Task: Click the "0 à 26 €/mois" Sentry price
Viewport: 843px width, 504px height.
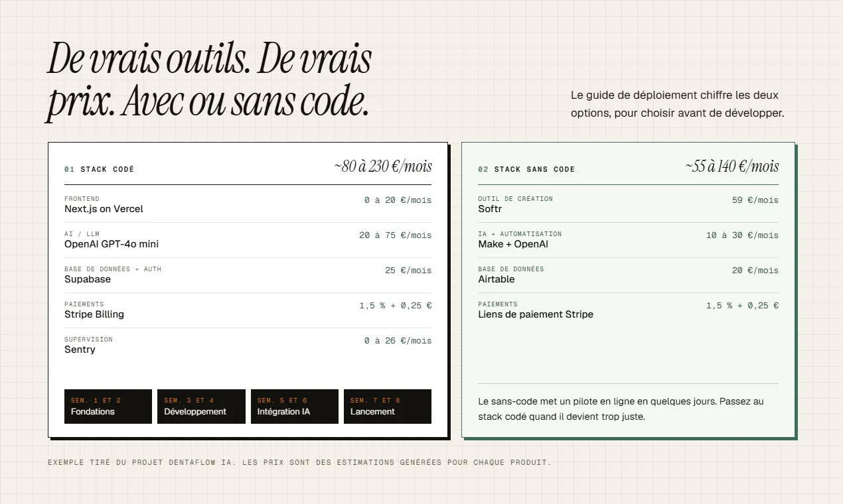Action: (x=398, y=340)
